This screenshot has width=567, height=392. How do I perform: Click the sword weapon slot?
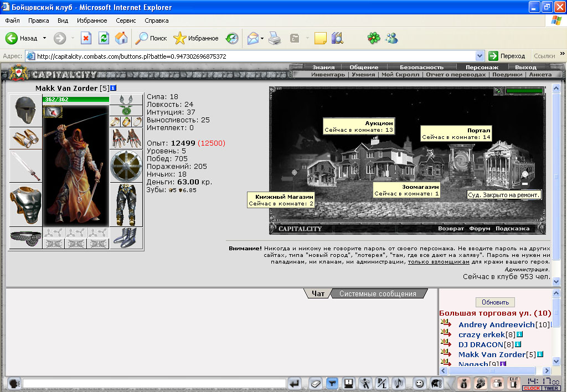(25, 166)
